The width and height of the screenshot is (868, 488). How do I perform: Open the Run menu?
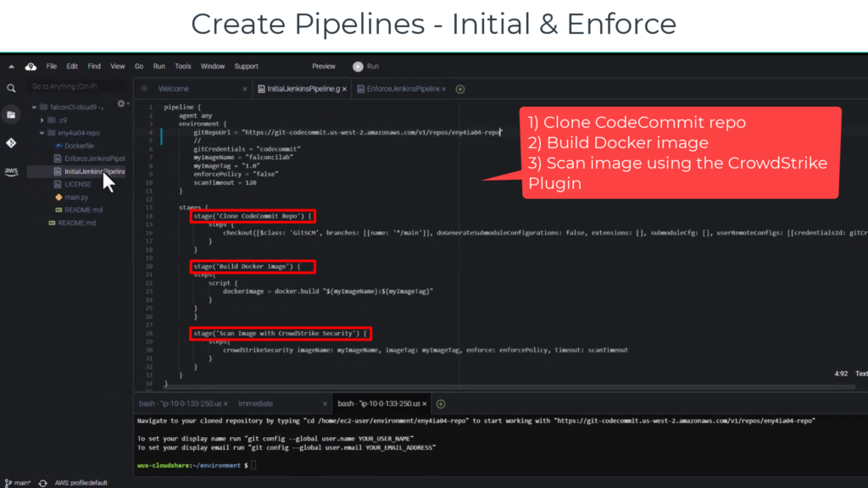click(x=159, y=66)
